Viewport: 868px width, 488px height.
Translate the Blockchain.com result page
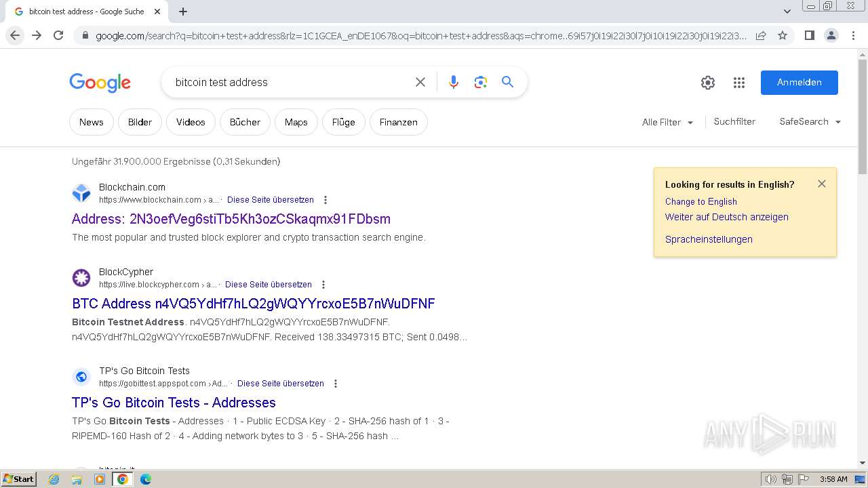[271, 200]
